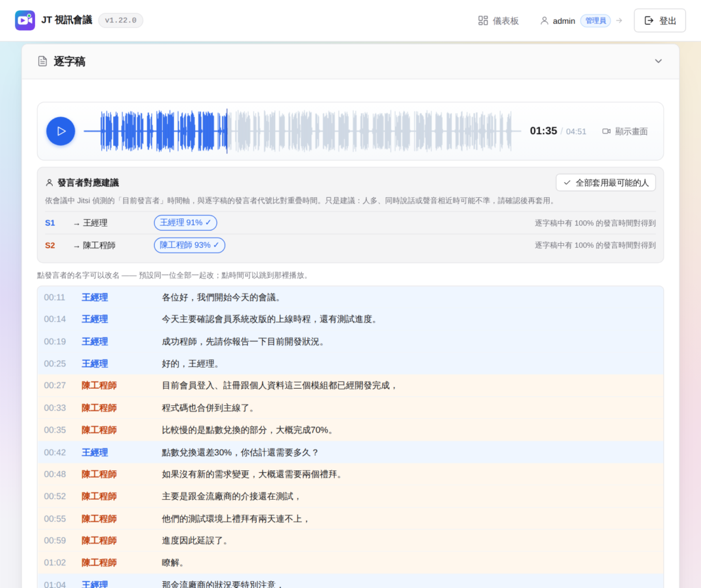The image size is (701, 588).
Task: Click the 管理員 role badge
Action: [x=596, y=21]
